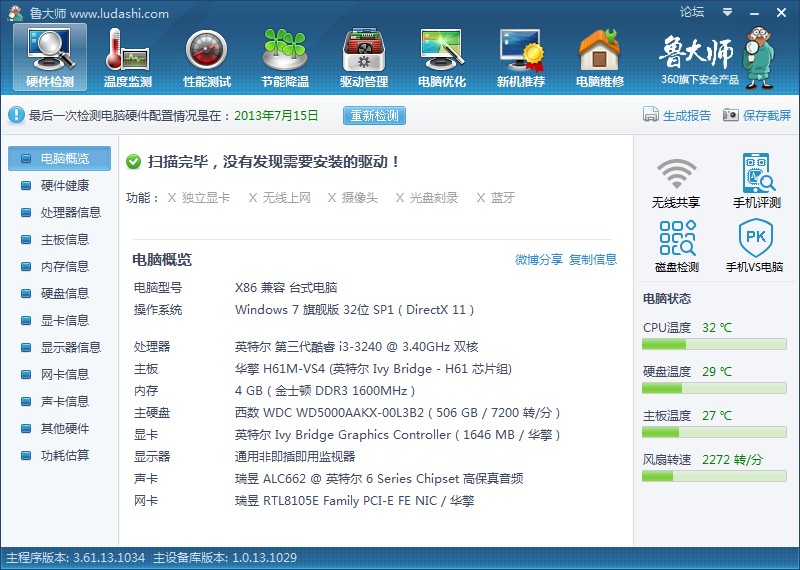The width and height of the screenshot is (800, 570).
Task: Click the 主板温度 progress bar
Action: [x=714, y=433]
